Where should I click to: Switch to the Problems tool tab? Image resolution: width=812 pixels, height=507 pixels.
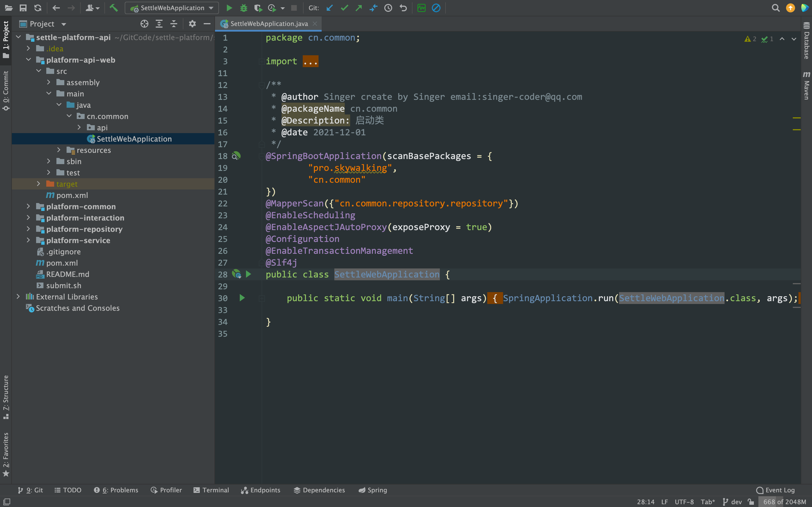click(x=116, y=490)
